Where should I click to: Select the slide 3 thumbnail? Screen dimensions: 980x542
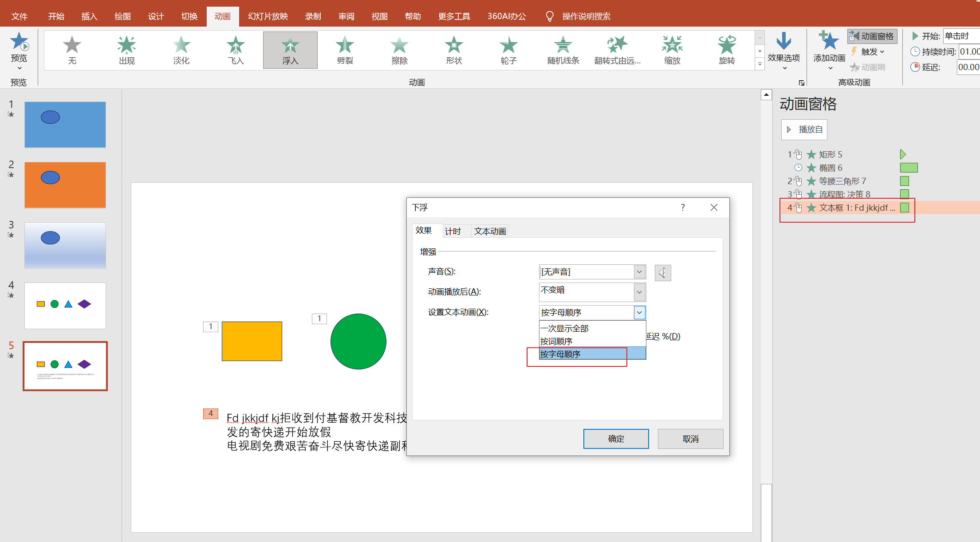point(65,245)
